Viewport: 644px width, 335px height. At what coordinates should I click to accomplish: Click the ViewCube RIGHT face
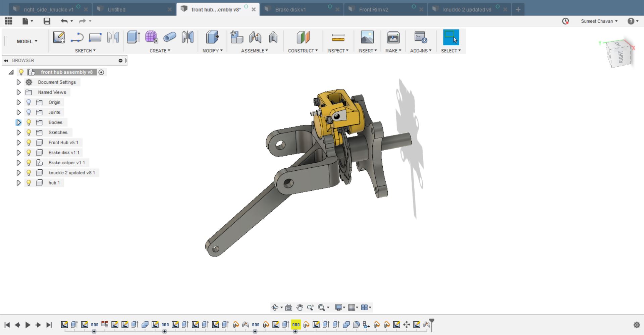point(621,57)
